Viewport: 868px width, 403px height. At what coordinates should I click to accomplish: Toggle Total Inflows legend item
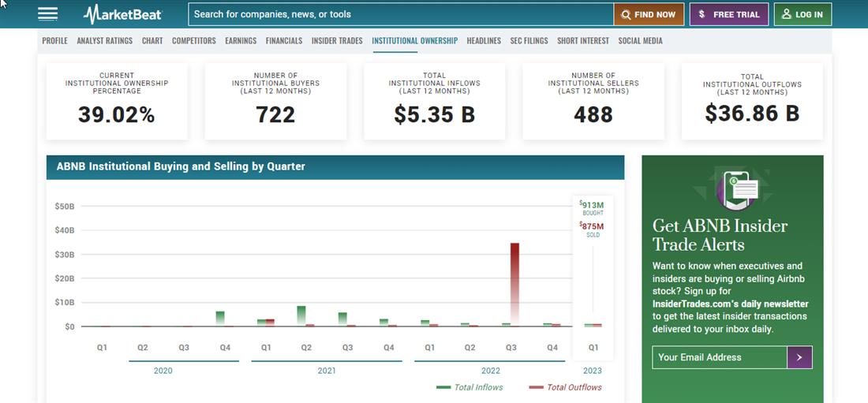[470, 387]
